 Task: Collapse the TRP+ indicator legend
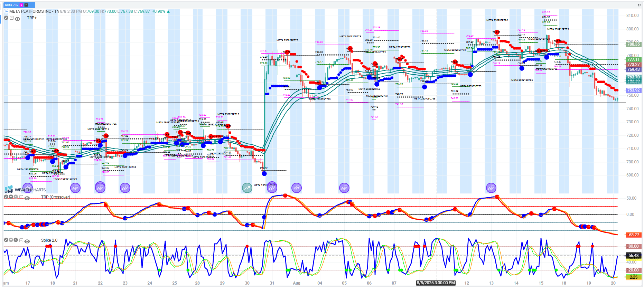coord(11,18)
